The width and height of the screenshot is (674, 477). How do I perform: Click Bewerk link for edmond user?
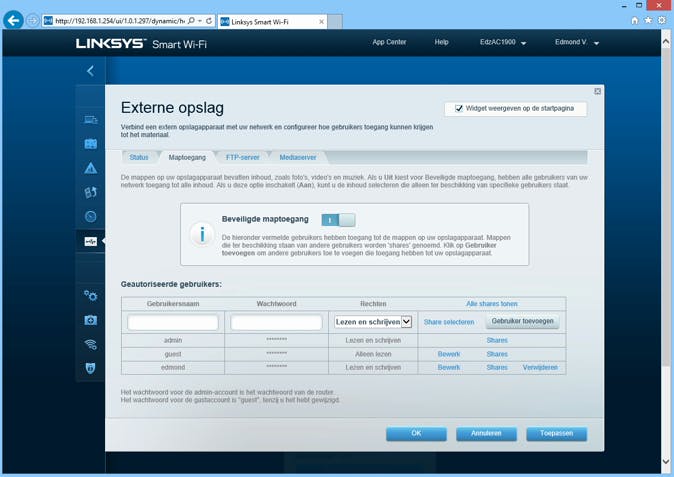[449, 367]
